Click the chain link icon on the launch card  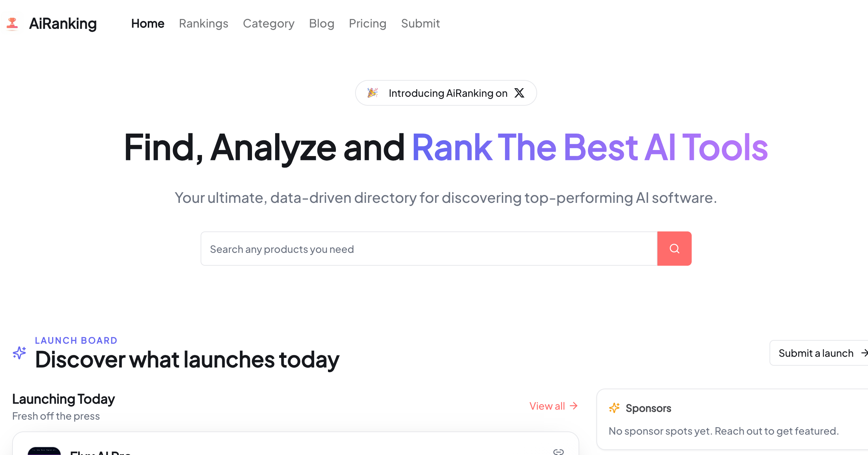(558, 451)
